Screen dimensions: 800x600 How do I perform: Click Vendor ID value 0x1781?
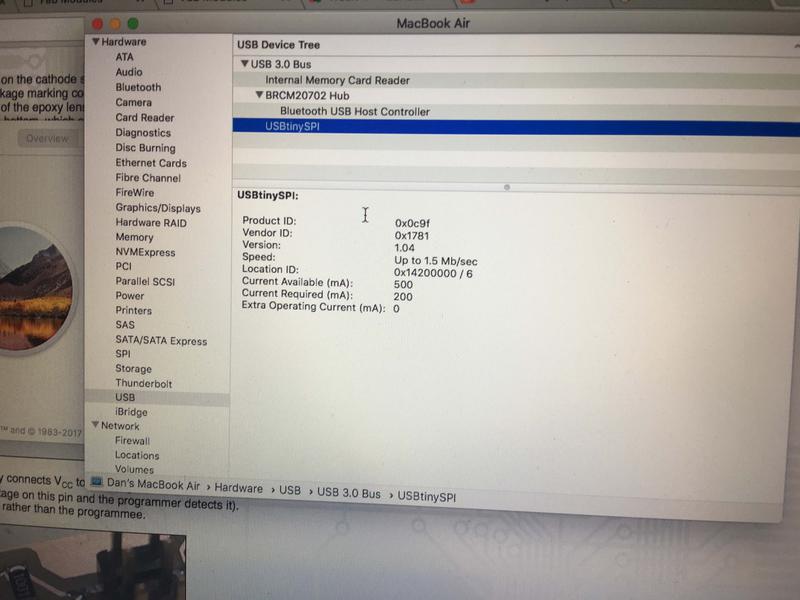pyautogui.click(x=412, y=236)
